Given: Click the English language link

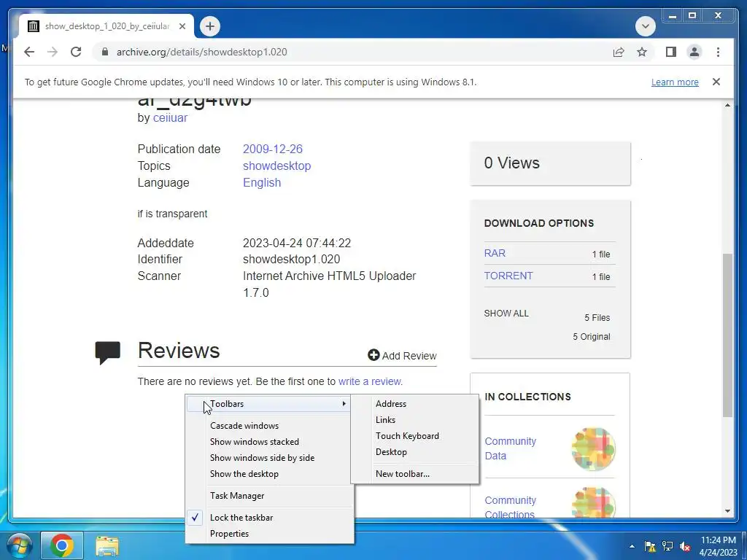Looking at the screenshot, I should 262,182.
